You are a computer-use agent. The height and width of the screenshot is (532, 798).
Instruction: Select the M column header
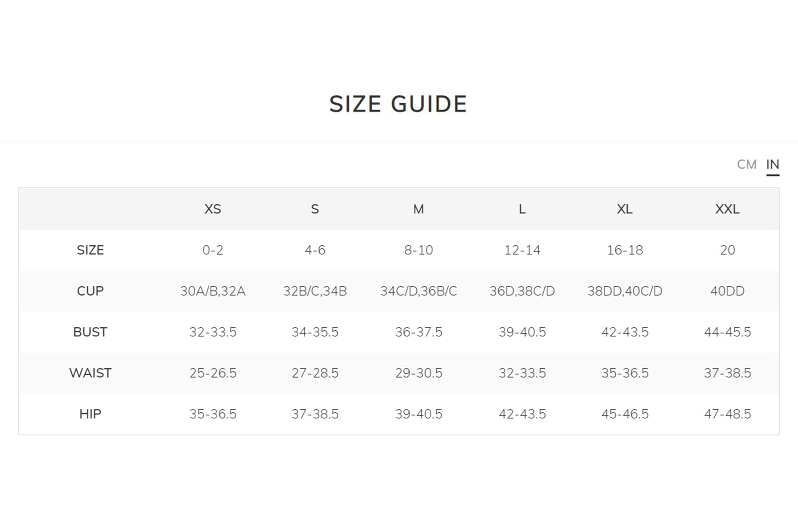419,209
